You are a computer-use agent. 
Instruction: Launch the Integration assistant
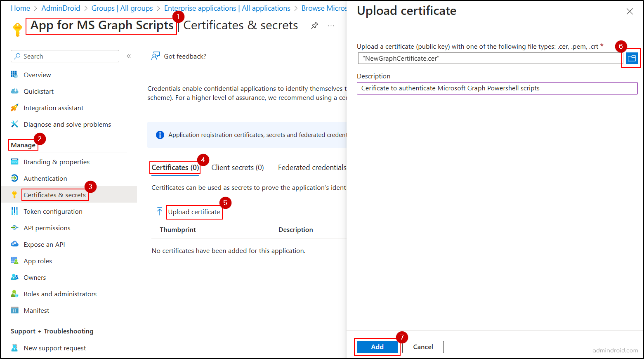pyautogui.click(x=52, y=108)
